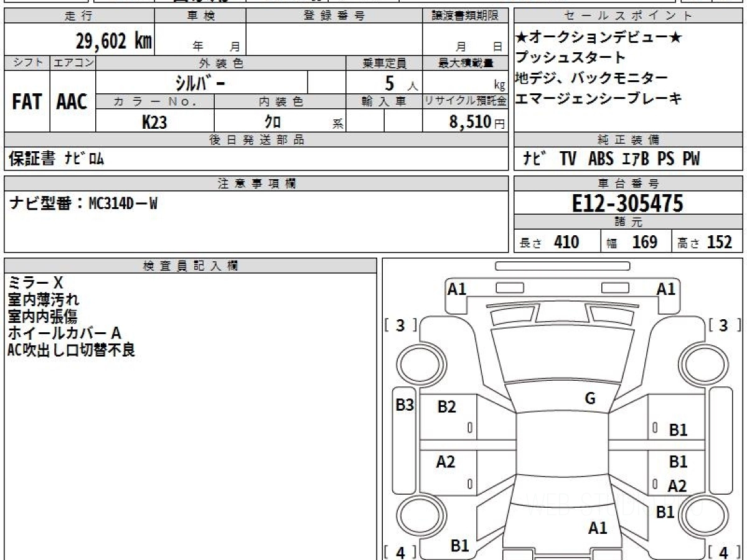The height and width of the screenshot is (560, 747).
Task: Select the K23 color number
Action: coord(154,122)
